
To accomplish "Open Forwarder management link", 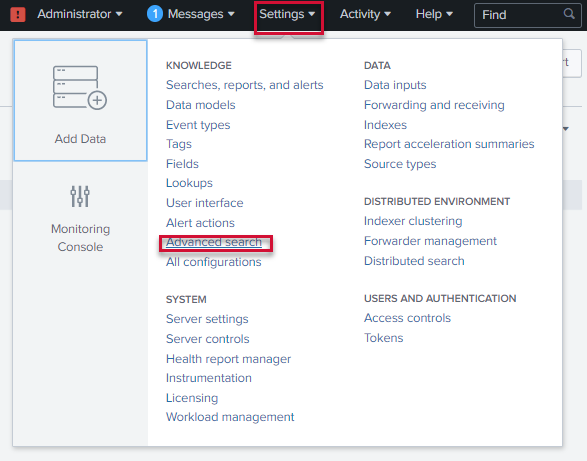I will tap(430, 241).
